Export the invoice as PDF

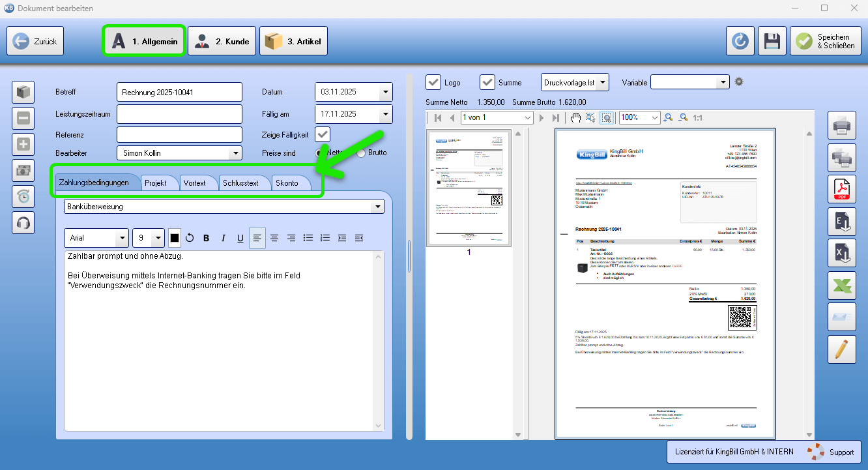coord(841,189)
